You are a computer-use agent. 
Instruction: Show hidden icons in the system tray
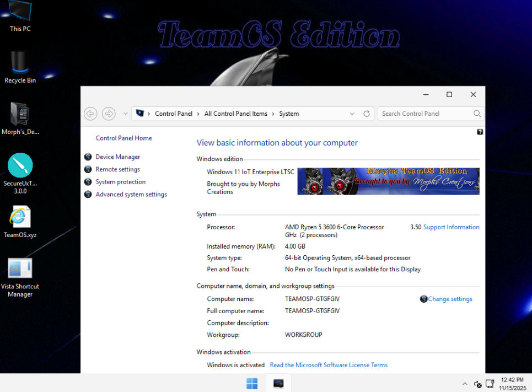(464, 384)
